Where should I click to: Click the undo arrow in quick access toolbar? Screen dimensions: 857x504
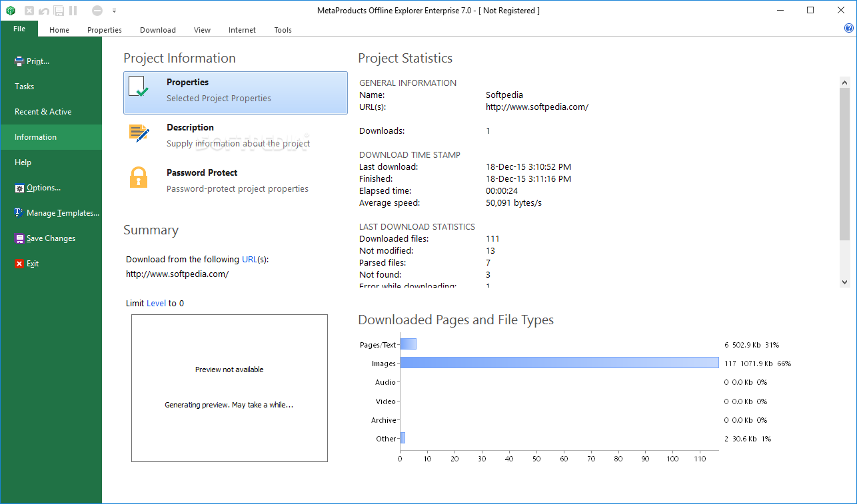44,11
